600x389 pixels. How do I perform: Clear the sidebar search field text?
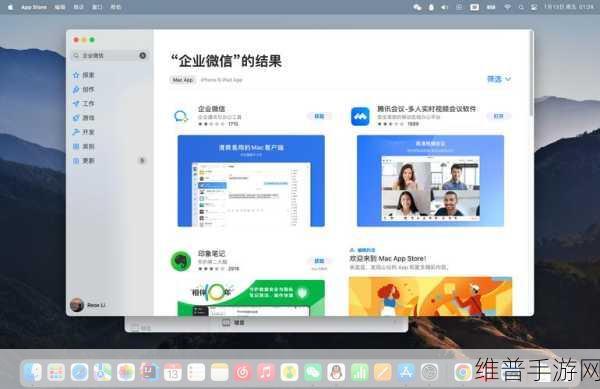coord(142,55)
